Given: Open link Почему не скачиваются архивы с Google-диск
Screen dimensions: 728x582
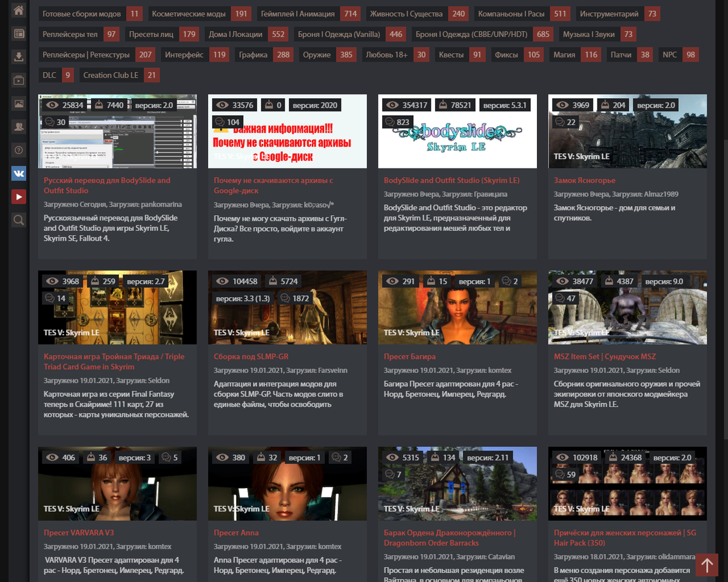Looking at the screenshot, I should pyautogui.click(x=274, y=186).
